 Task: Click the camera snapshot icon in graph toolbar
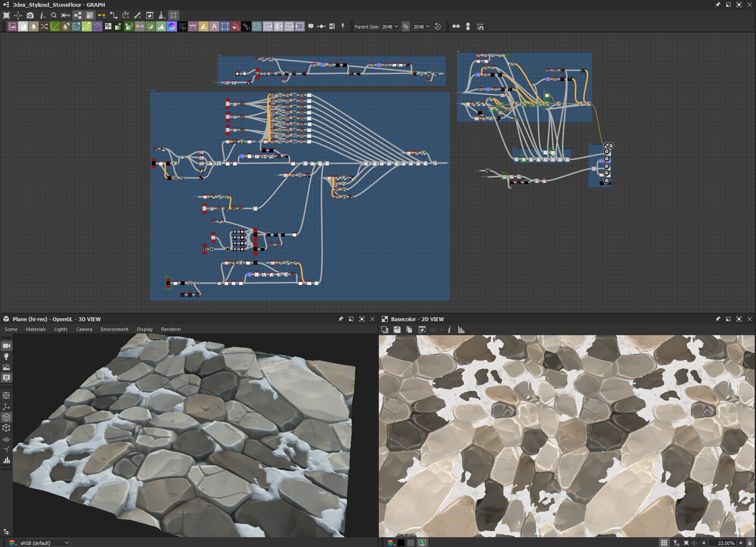(30, 16)
